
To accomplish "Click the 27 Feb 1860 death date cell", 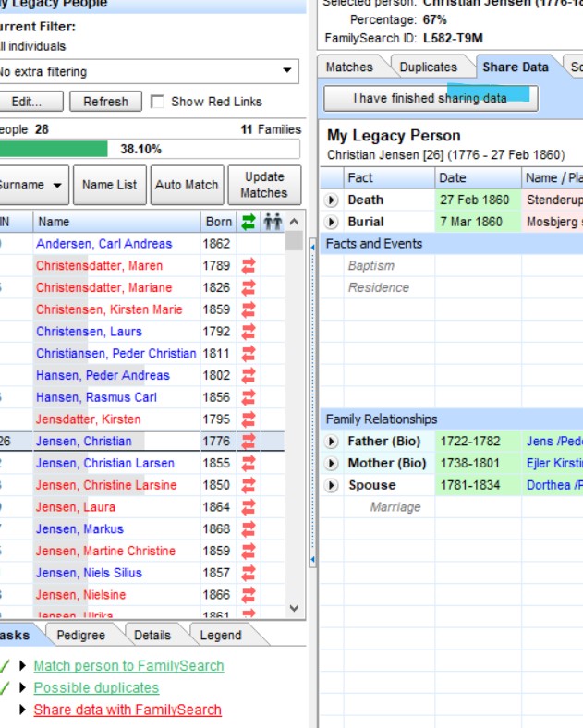I will [478, 200].
